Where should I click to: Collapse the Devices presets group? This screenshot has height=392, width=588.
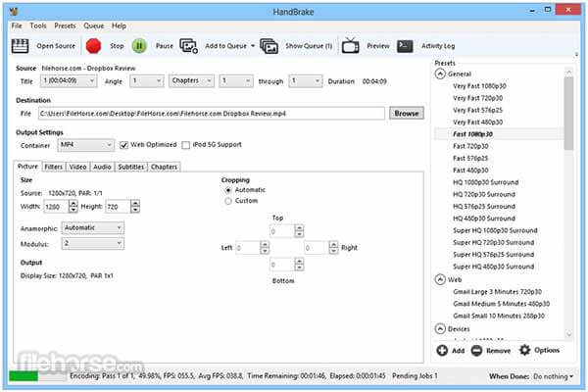pos(440,329)
